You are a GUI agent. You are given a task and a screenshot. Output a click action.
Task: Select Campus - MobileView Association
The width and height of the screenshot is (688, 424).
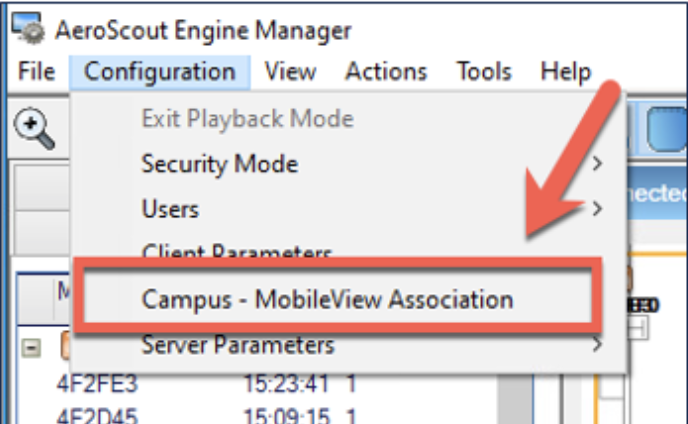[327, 299]
